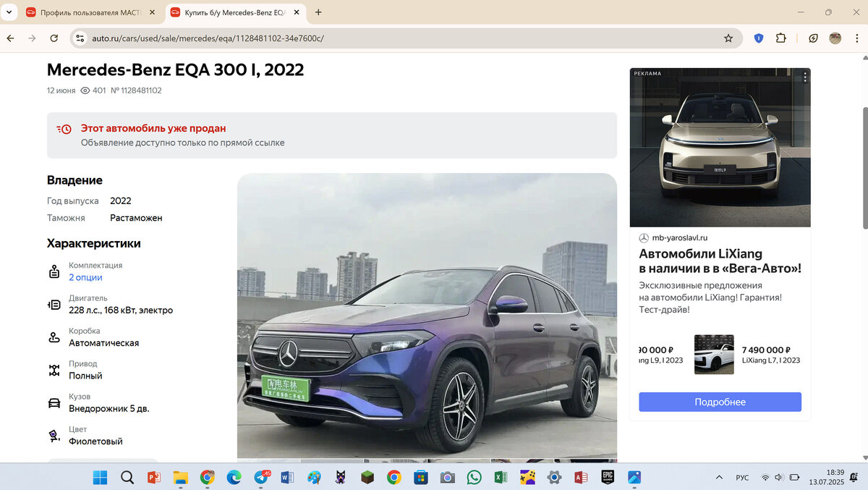The image size is (868, 490).
Task: Select the listing number 1128481102 text
Action: (x=136, y=90)
